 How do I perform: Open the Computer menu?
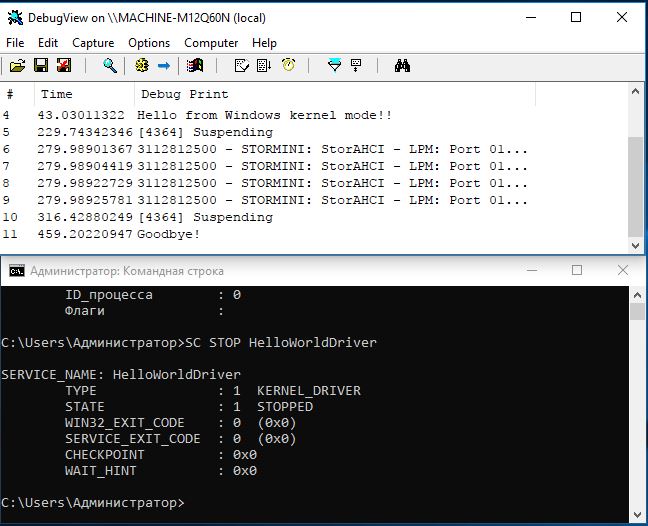[x=211, y=43]
